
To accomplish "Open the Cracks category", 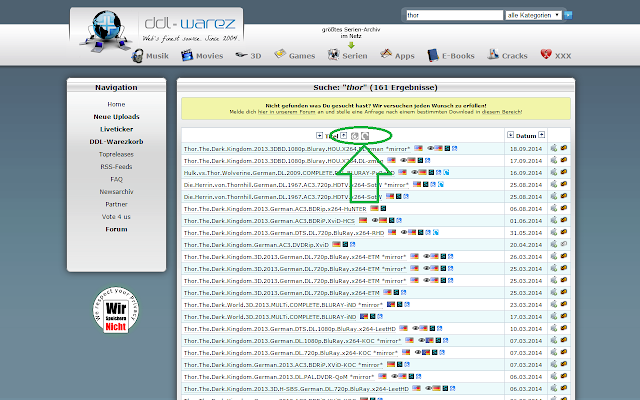I will (x=507, y=56).
